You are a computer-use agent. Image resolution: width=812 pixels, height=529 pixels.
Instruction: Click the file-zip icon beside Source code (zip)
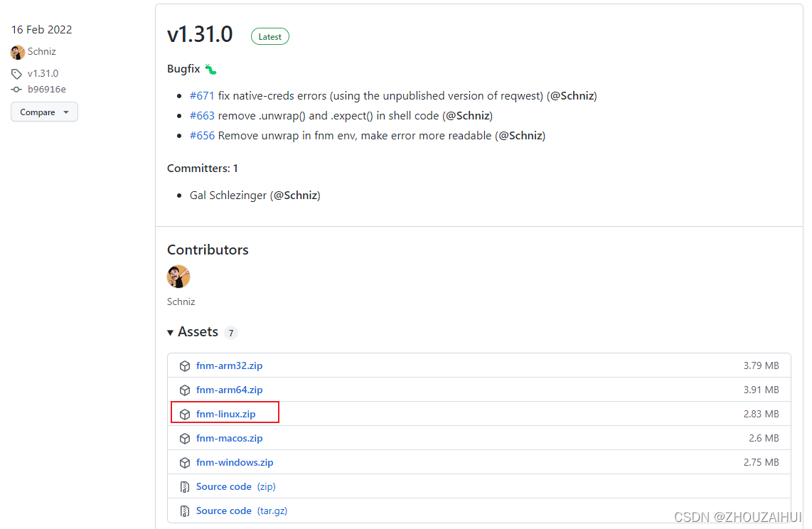click(x=185, y=487)
